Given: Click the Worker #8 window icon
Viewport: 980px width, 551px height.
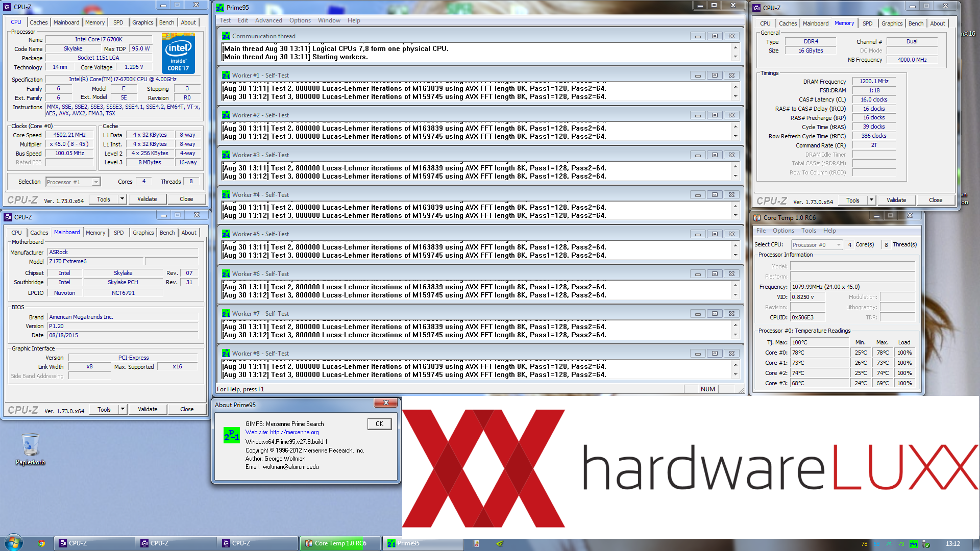Looking at the screenshot, I should click(x=226, y=353).
